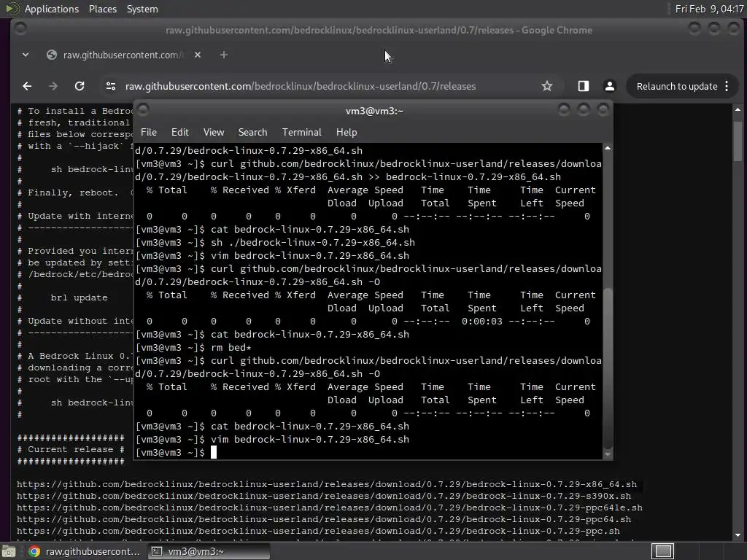Switch to raw.githubusercont... taskbar entry
Viewport: 747px width, 560px height.
click(85, 551)
